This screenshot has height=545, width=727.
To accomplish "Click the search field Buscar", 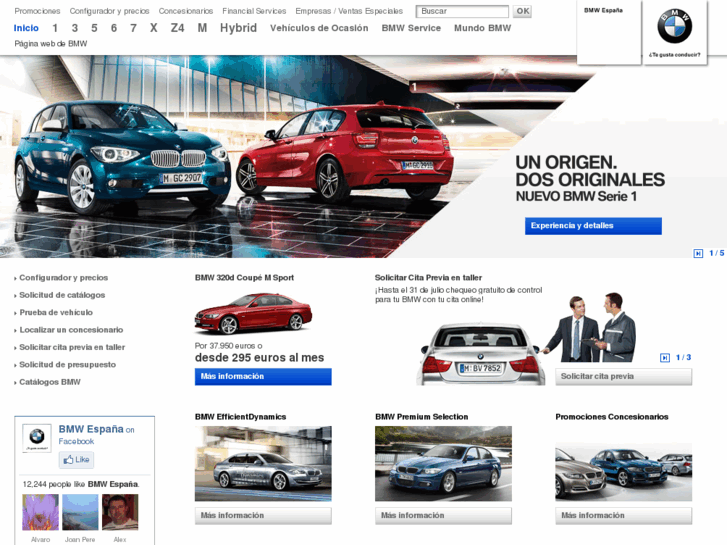I will pyautogui.click(x=462, y=11).
